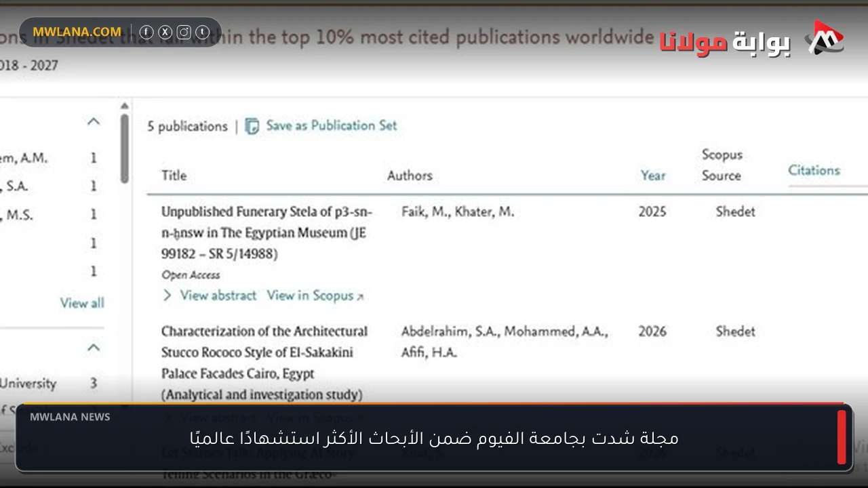
Task: Expand View abstract chevron for Funerary Stela paper
Action: (x=167, y=296)
